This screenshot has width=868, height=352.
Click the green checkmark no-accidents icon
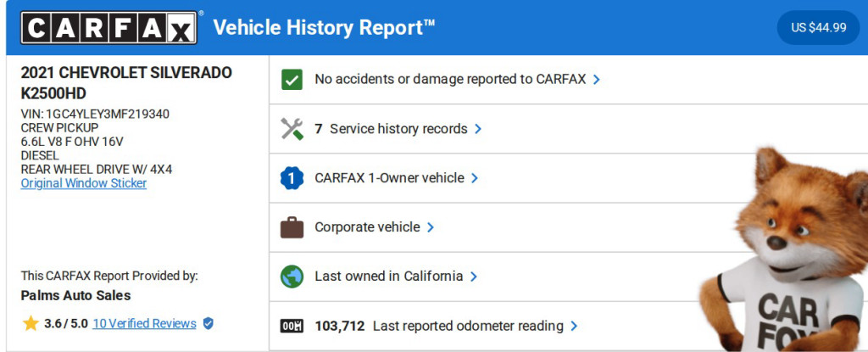click(292, 80)
